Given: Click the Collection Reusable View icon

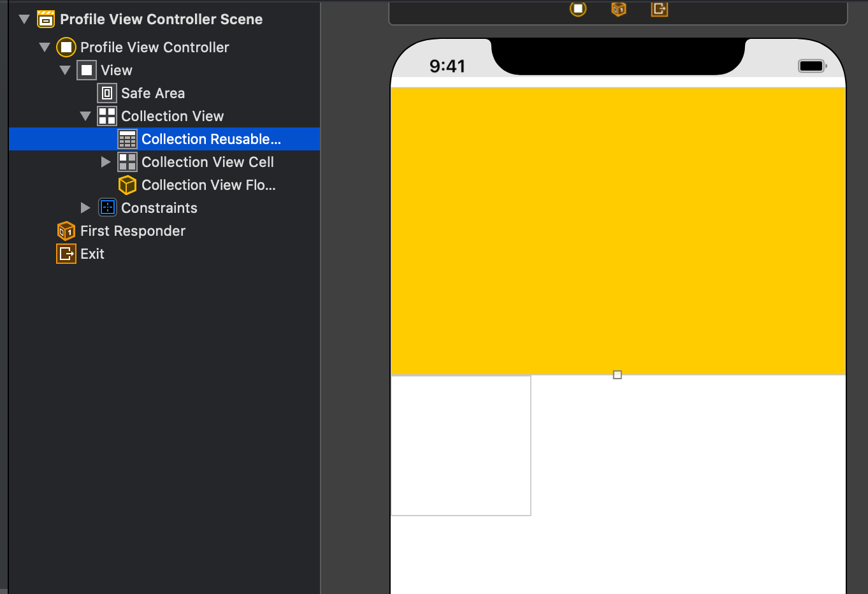Looking at the screenshot, I should tap(127, 139).
